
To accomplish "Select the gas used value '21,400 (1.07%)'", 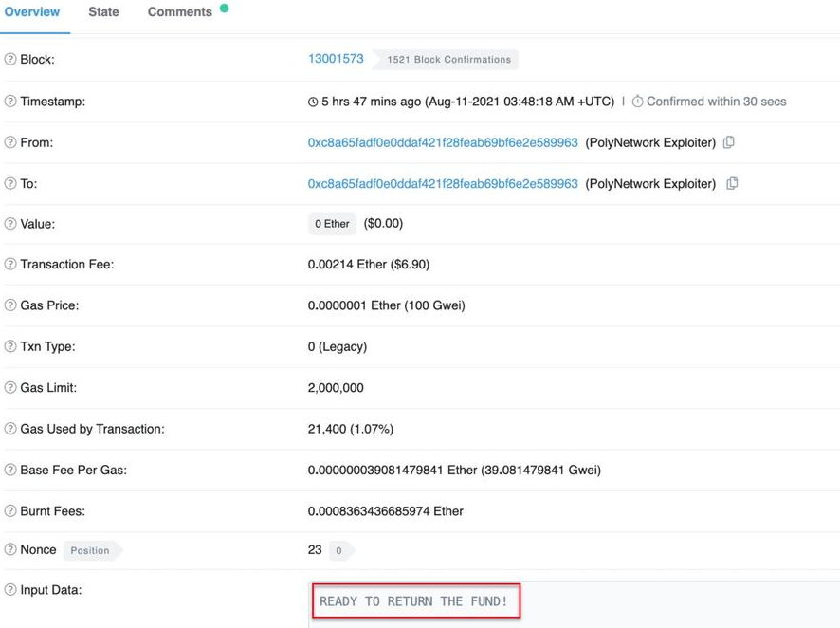I will [x=351, y=429].
